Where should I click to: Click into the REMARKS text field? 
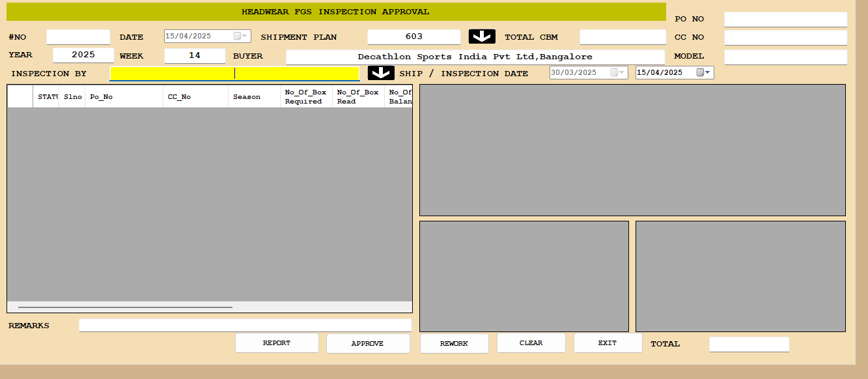(245, 325)
